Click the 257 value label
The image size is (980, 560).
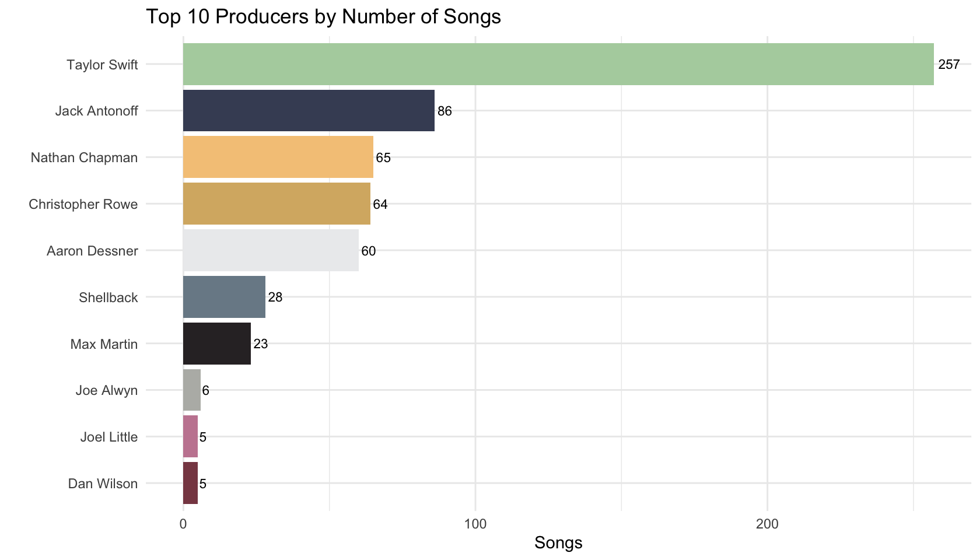(x=949, y=65)
